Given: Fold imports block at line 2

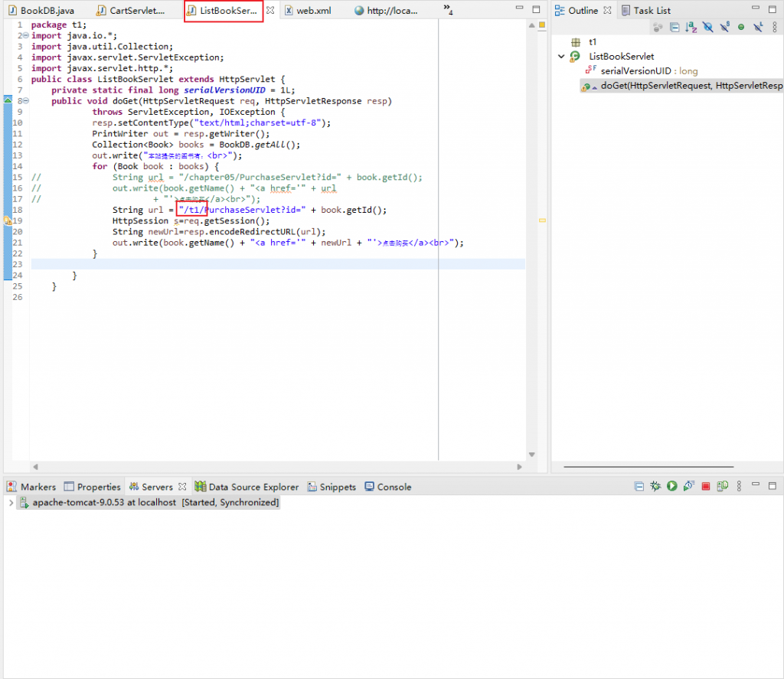Looking at the screenshot, I should tap(26, 35).
